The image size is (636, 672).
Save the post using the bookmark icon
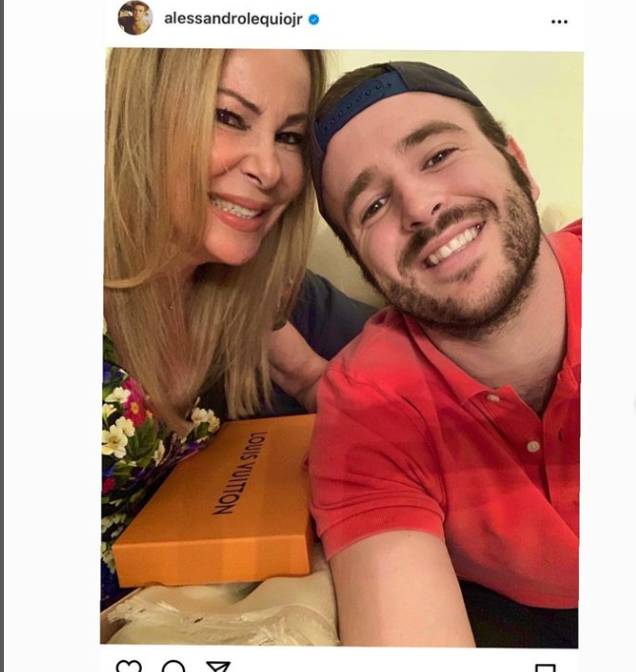pyautogui.click(x=546, y=668)
